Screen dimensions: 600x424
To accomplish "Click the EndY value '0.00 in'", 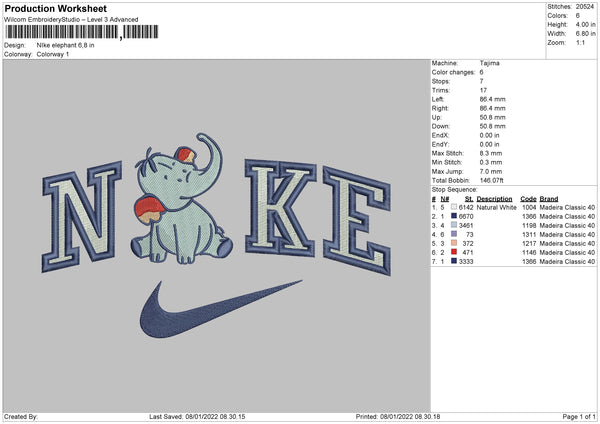I will tap(489, 144).
